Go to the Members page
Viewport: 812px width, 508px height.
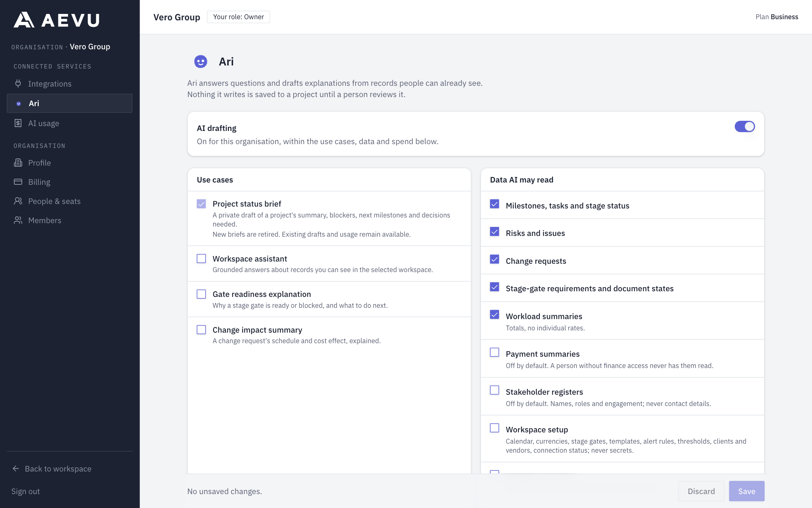coord(70,220)
